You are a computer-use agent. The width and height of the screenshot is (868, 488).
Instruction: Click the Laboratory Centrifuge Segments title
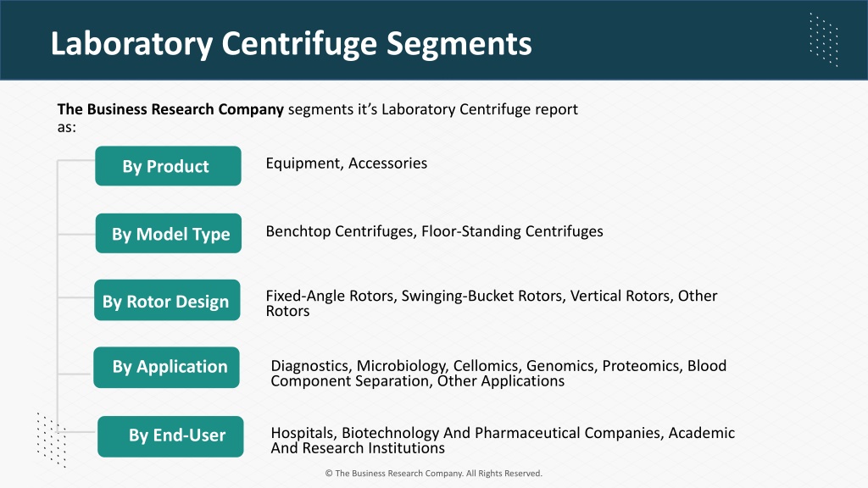[x=292, y=43]
